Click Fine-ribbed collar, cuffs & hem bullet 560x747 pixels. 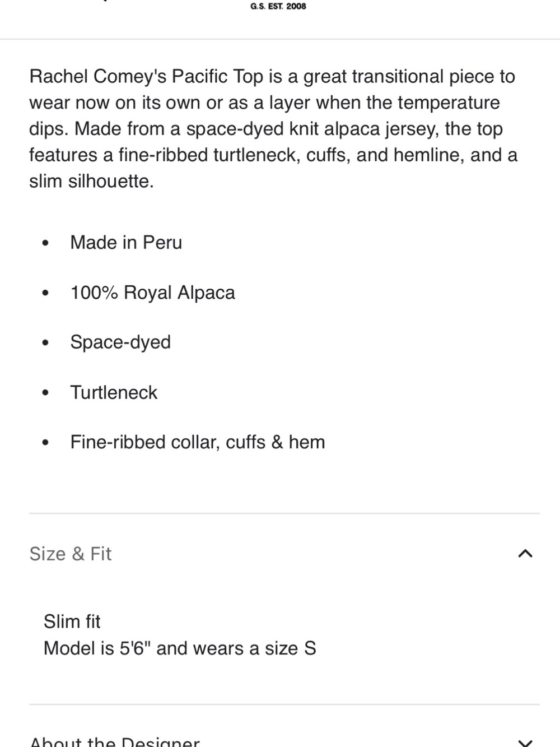[x=198, y=442]
